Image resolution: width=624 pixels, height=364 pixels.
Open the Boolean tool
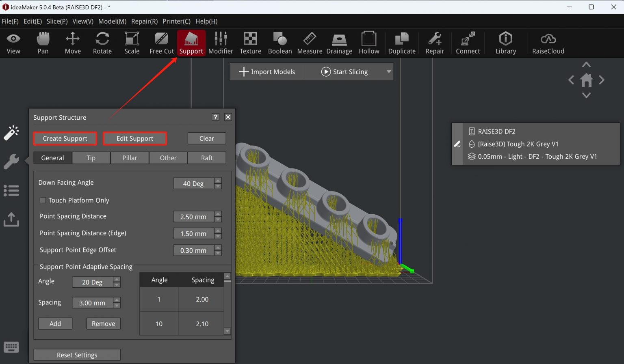[x=279, y=43]
